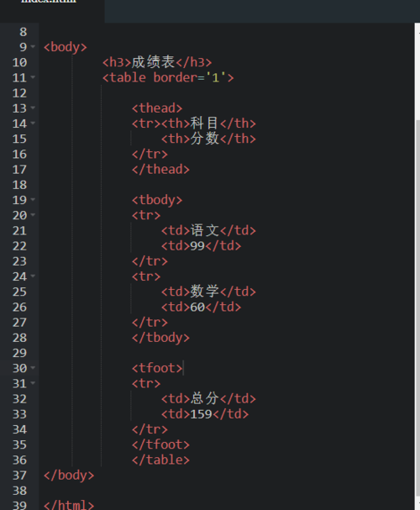Place cursor in the h3 成绩表 heading line
This screenshot has width=420, height=510.
(x=157, y=62)
